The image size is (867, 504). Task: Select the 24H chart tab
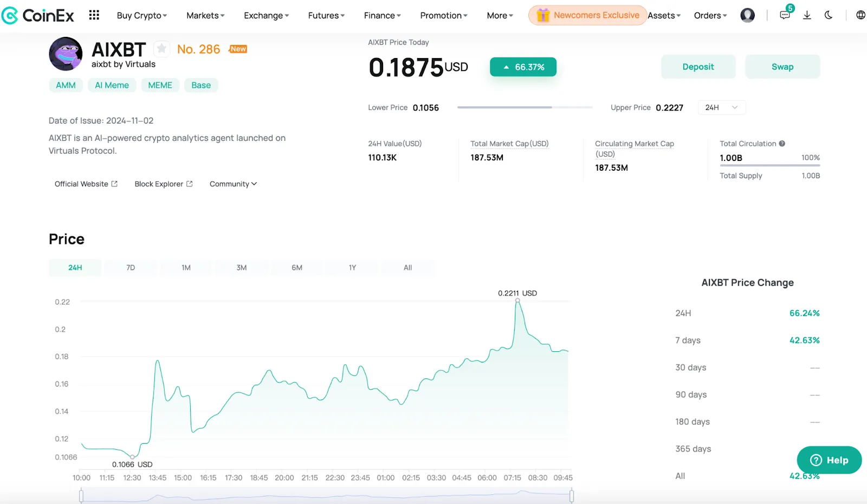(x=75, y=268)
